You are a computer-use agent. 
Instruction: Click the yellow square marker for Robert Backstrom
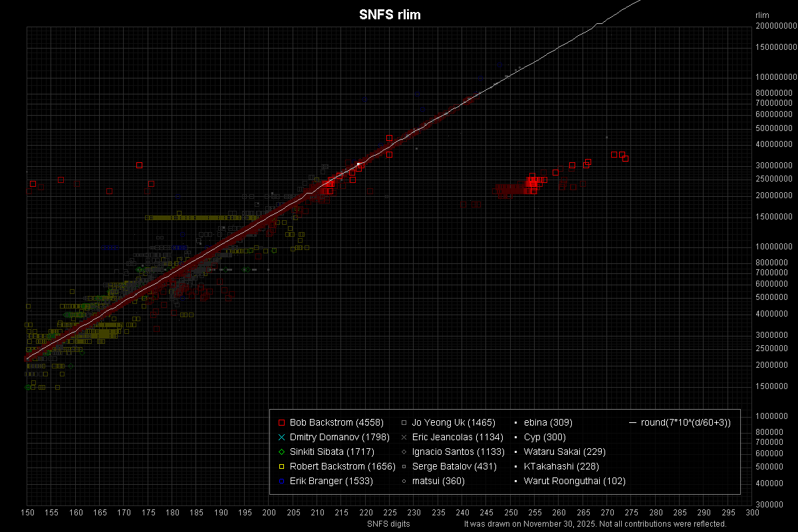[x=281, y=466]
